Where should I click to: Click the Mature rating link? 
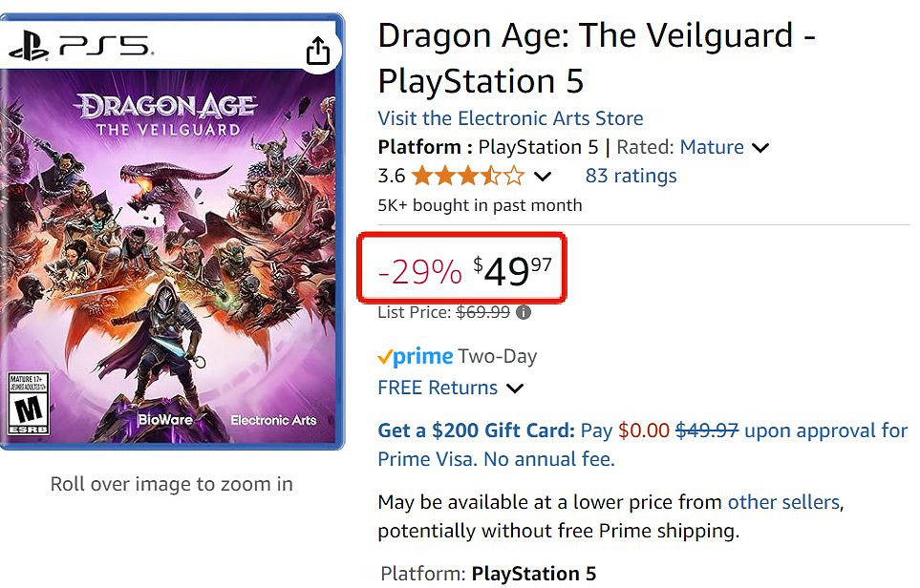[x=712, y=147]
